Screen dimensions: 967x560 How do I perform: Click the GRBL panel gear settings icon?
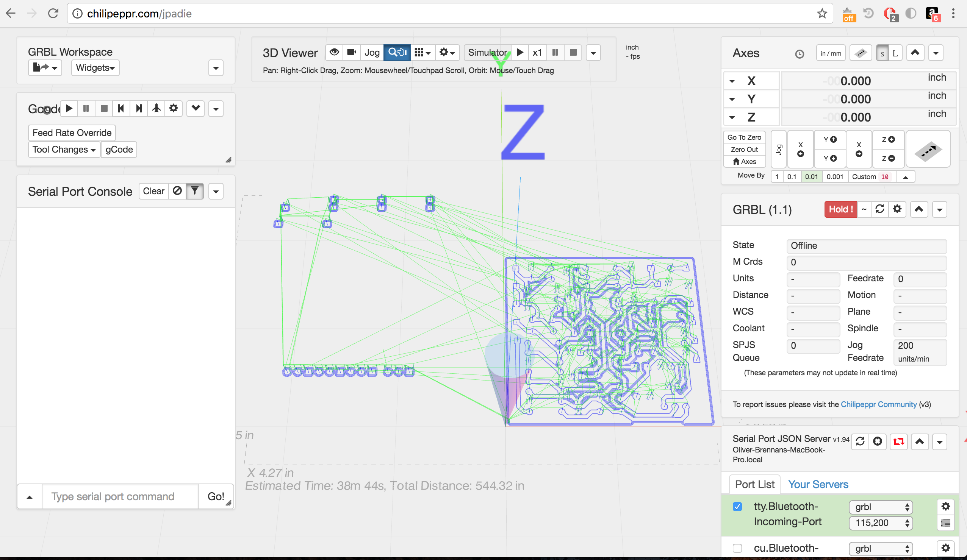(x=897, y=209)
